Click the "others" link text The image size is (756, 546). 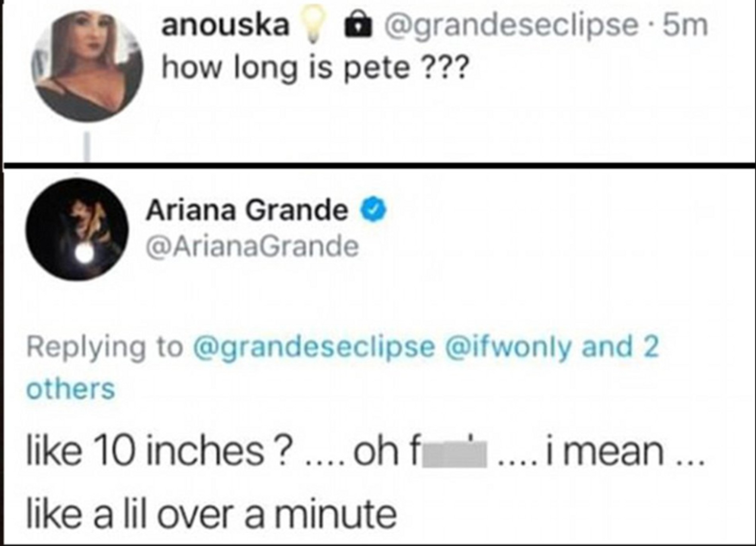(70, 389)
